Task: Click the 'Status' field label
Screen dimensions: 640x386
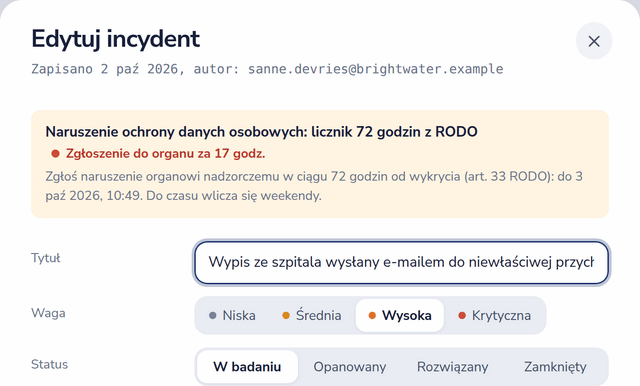Action: pyautogui.click(x=49, y=364)
